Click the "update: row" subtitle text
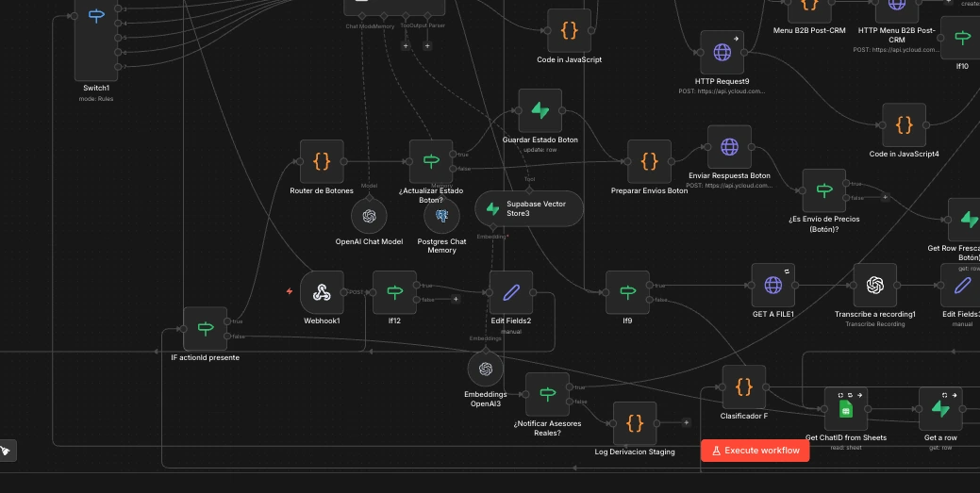Viewport: 980px width, 493px height. click(x=540, y=150)
